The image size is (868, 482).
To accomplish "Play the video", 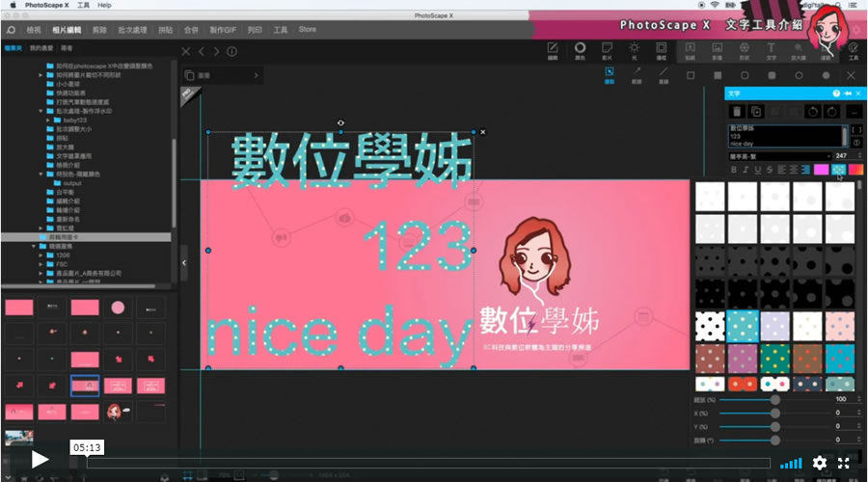I will (x=40, y=460).
